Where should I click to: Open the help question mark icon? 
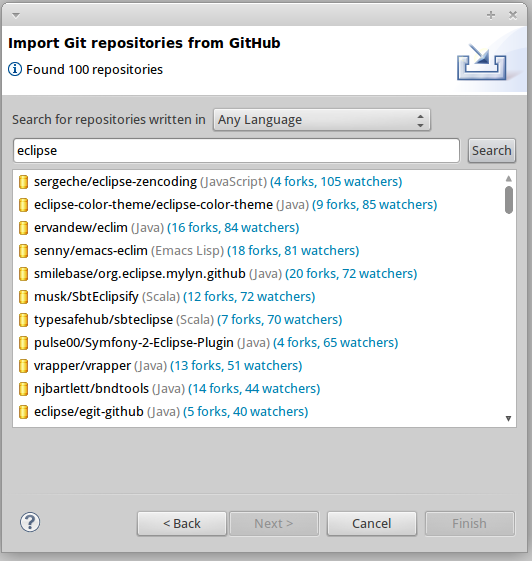30,522
